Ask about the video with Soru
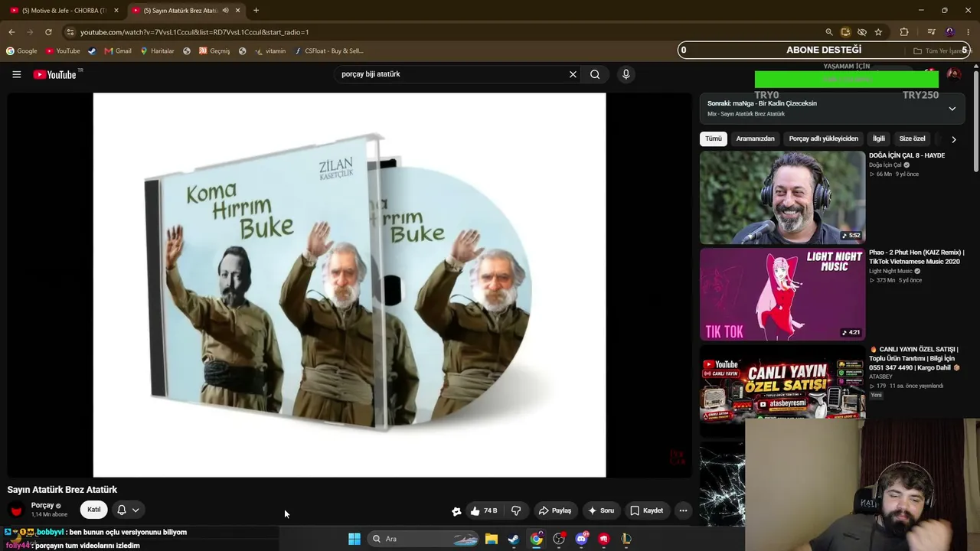 [601, 510]
